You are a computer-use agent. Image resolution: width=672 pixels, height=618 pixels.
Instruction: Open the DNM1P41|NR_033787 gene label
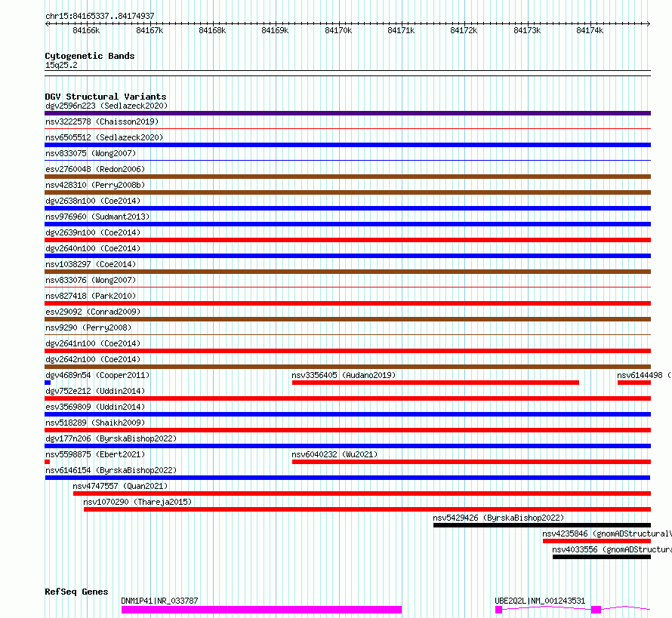pos(159,601)
